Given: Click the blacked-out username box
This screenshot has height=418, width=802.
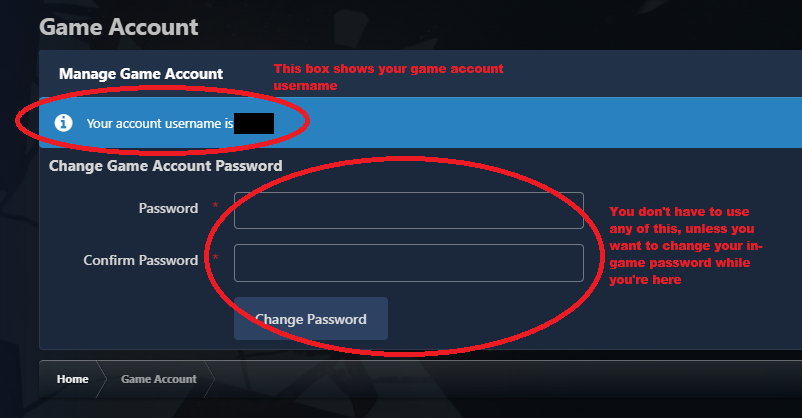Looking at the screenshot, I should (x=254, y=123).
